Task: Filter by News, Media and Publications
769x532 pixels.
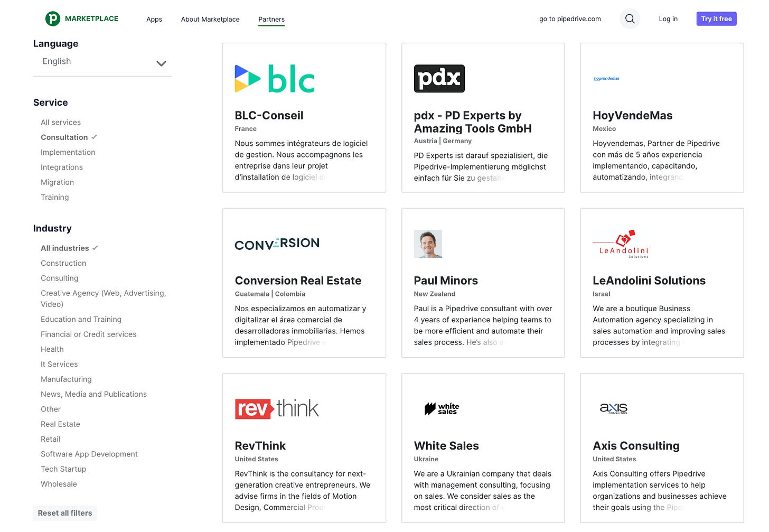Action: (94, 394)
